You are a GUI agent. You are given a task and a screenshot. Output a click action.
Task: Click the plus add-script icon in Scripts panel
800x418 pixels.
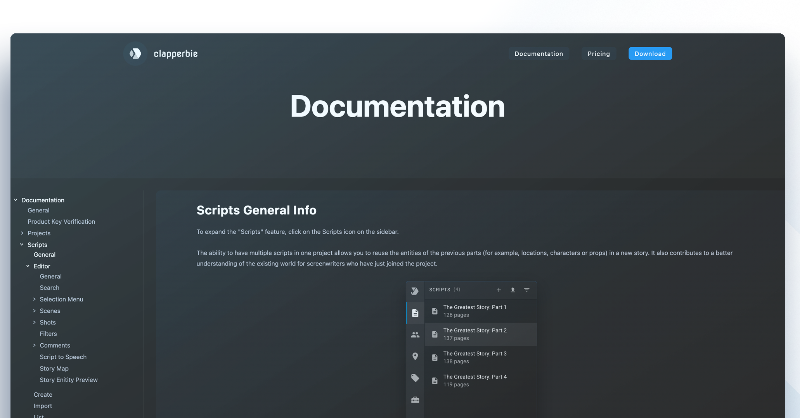[x=498, y=290]
